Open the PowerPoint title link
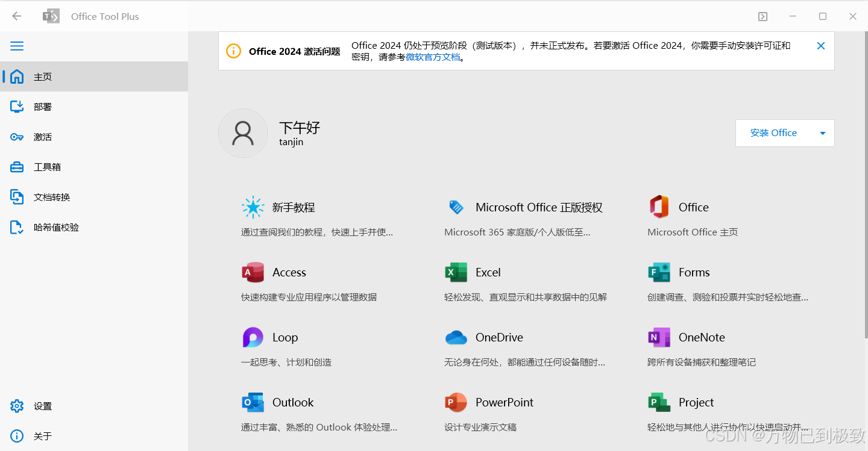 point(505,402)
